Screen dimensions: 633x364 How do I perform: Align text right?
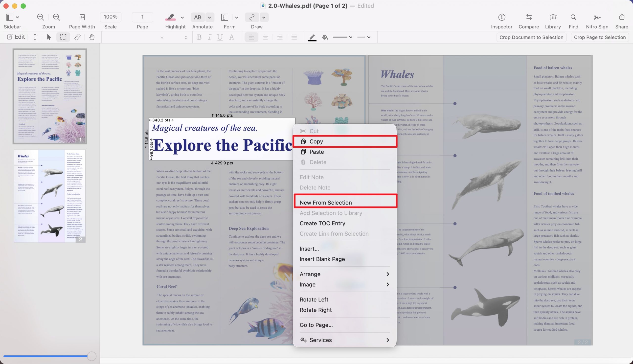tap(280, 37)
